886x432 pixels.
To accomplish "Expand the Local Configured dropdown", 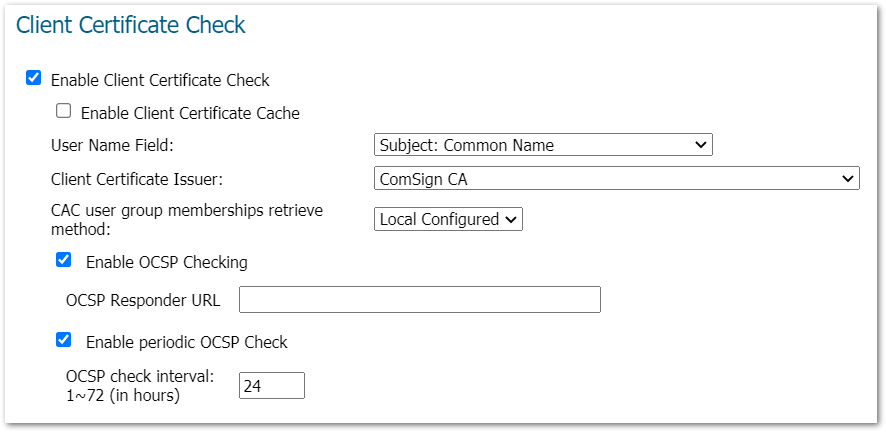I will (448, 219).
